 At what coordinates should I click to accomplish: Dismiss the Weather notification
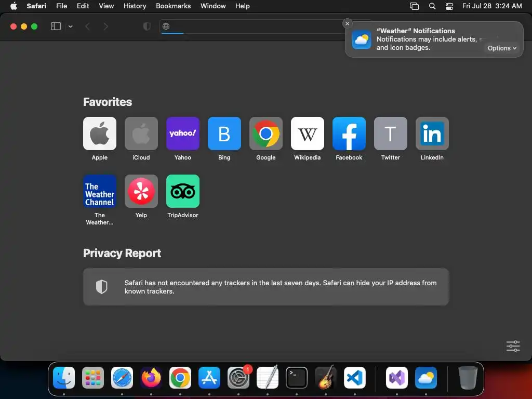coord(347,23)
